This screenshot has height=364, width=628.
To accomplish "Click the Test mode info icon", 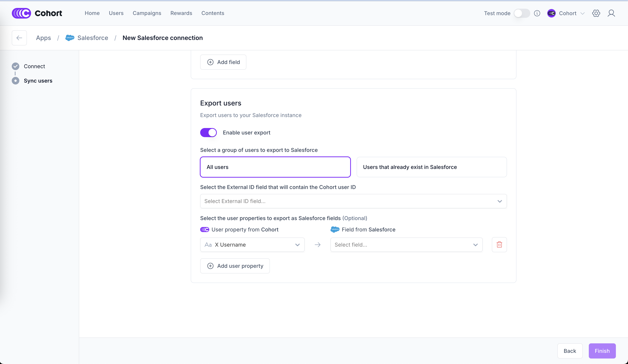I will (537, 13).
